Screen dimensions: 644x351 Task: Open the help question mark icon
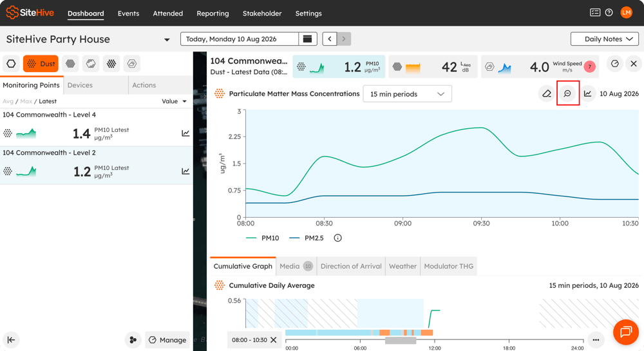(609, 13)
